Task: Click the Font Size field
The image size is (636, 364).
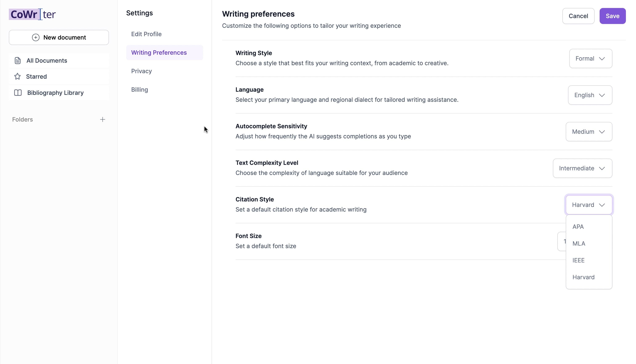Action: coord(562,241)
